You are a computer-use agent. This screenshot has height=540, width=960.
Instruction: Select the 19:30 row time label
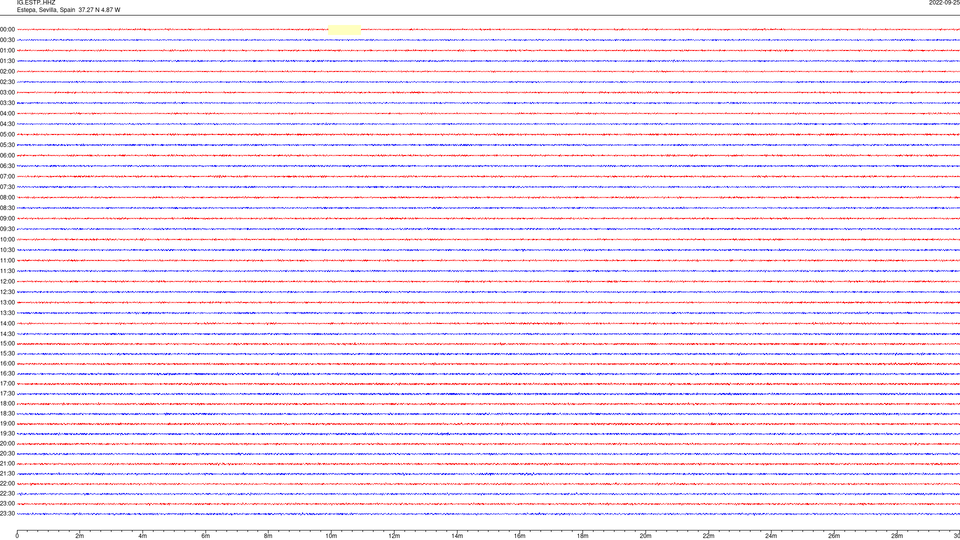(7, 434)
